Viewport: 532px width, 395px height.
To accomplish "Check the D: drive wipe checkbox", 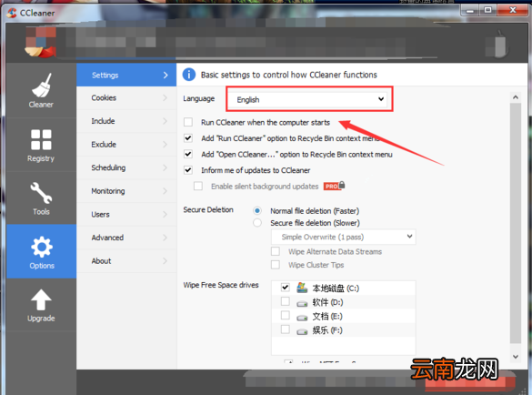I will tap(286, 301).
